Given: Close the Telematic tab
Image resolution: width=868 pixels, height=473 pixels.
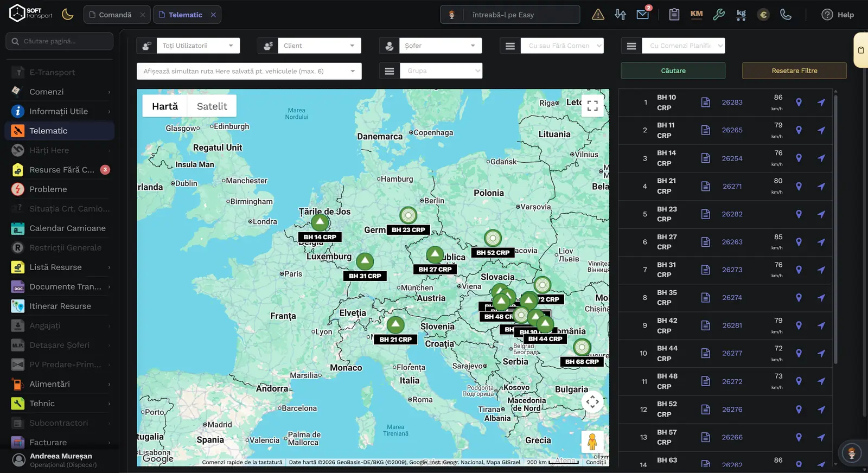Looking at the screenshot, I should click(x=213, y=15).
